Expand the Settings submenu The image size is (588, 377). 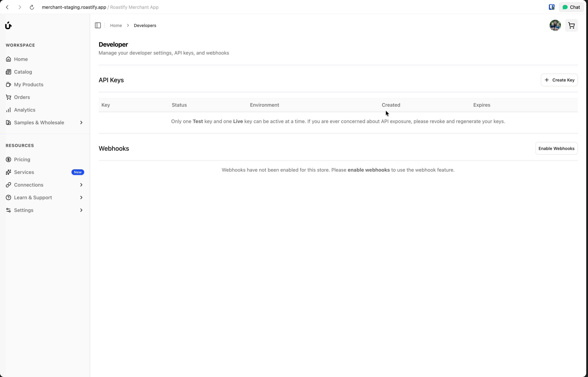tap(81, 210)
